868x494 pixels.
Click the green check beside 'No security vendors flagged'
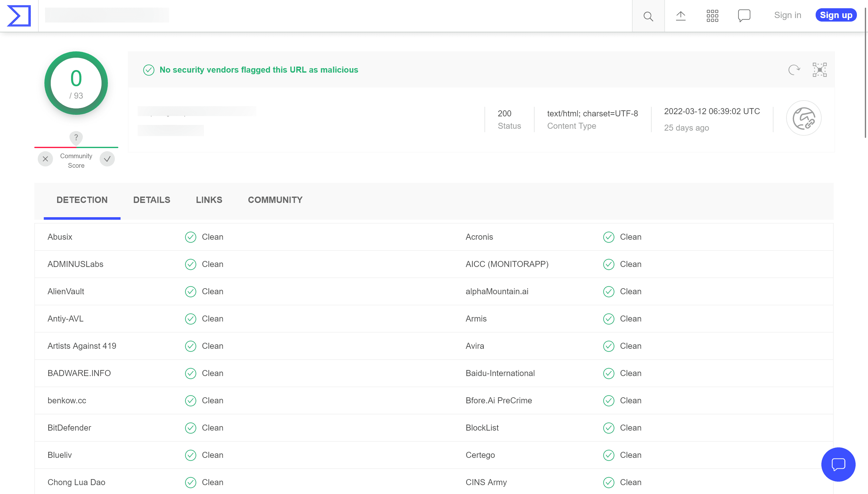[x=149, y=70]
